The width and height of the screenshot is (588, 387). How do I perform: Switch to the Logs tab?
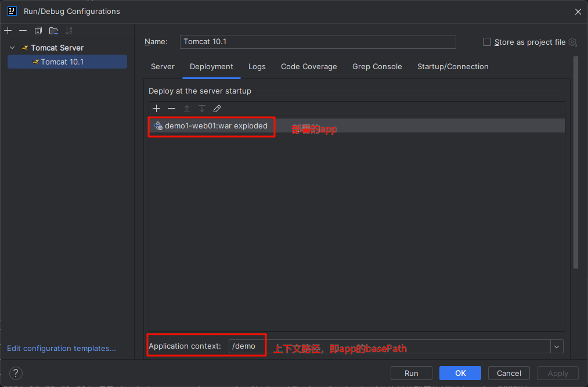[x=257, y=66]
